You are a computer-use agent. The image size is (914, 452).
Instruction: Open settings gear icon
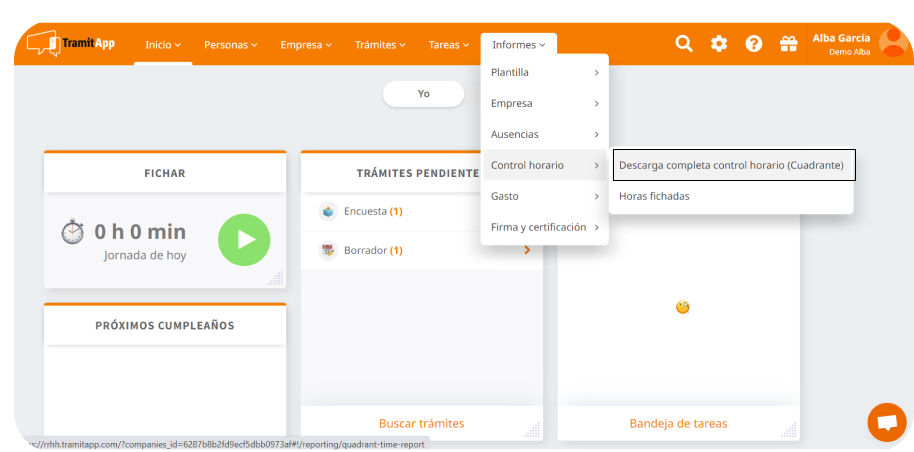[x=719, y=44]
